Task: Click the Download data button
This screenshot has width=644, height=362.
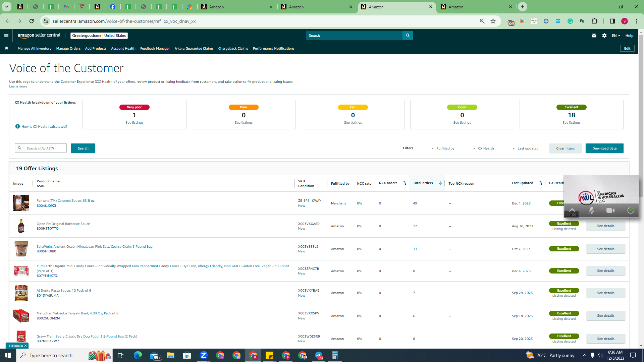Action: 604,148
